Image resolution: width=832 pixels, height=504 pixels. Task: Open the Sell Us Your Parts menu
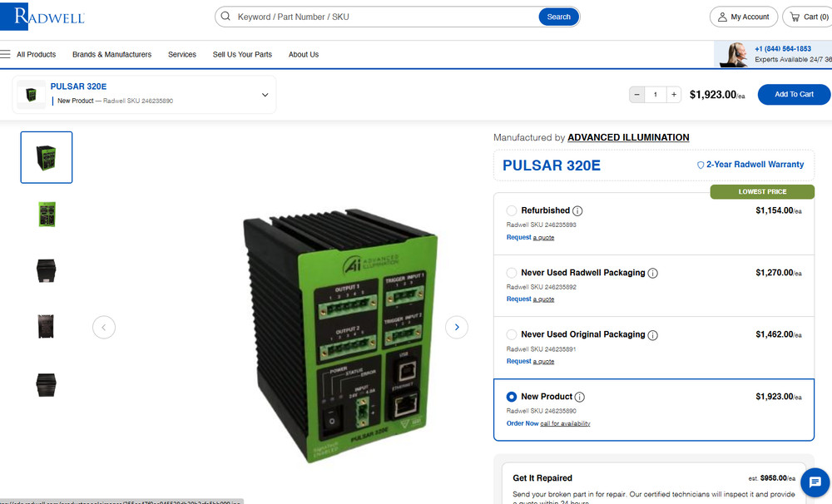pos(242,54)
